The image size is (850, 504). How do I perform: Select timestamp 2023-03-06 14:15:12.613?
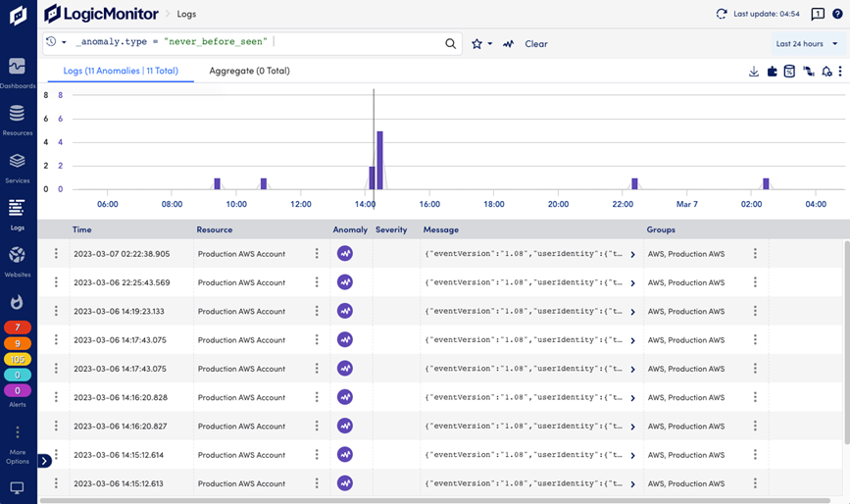point(119,483)
